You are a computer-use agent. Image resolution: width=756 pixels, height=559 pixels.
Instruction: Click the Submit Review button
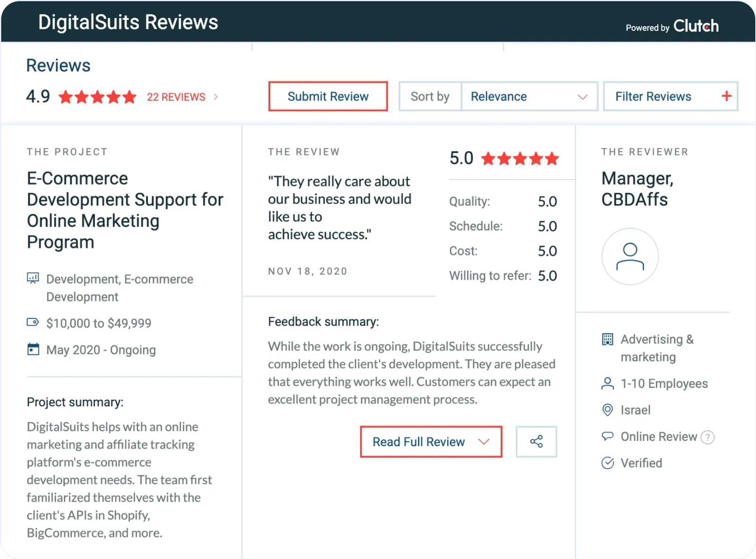pyautogui.click(x=328, y=96)
